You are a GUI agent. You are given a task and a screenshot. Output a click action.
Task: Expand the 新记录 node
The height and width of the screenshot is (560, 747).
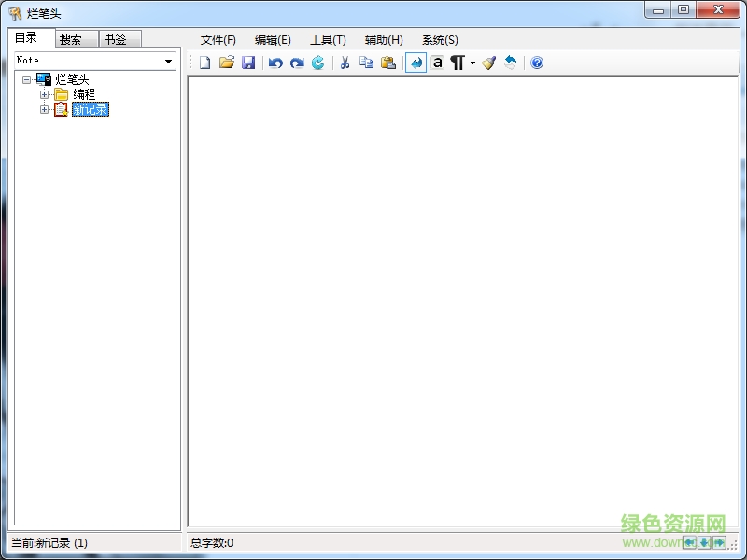coord(44,109)
